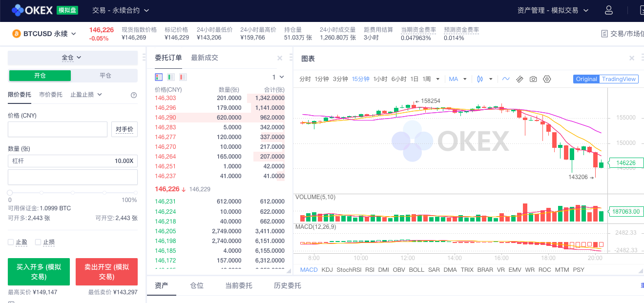The width and height of the screenshot is (644, 303).
Task: Expand the BTCUSD 永续 contract selector
Action: coord(50,34)
